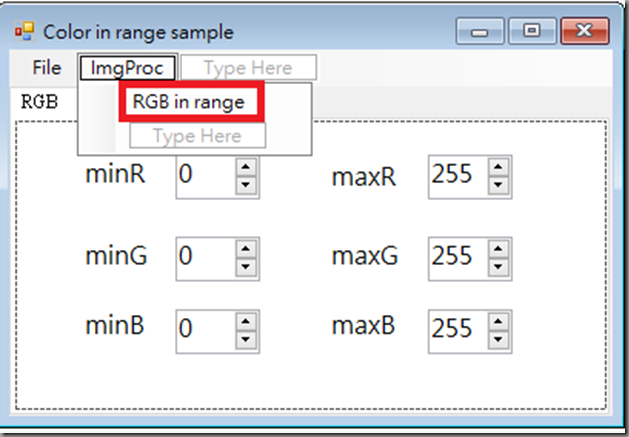The height and width of the screenshot is (437, 629).
Task: Decrease maxG value with down arrow
Action: pos(499,268)
